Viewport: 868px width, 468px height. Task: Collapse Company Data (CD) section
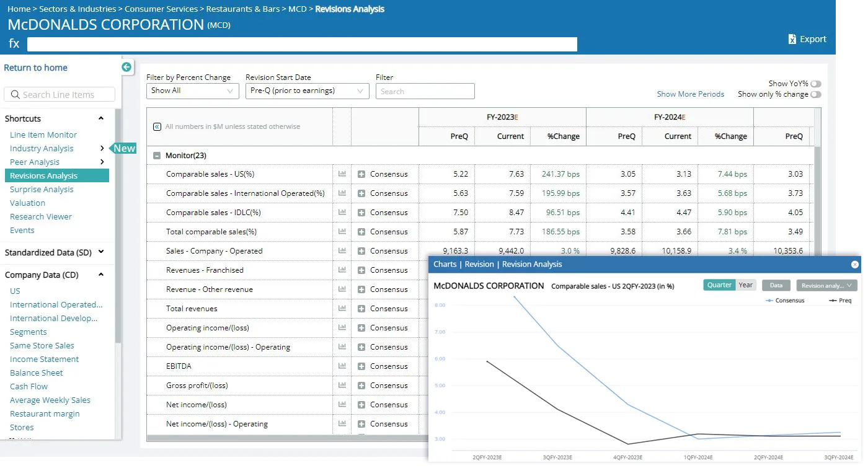point(101,275)
